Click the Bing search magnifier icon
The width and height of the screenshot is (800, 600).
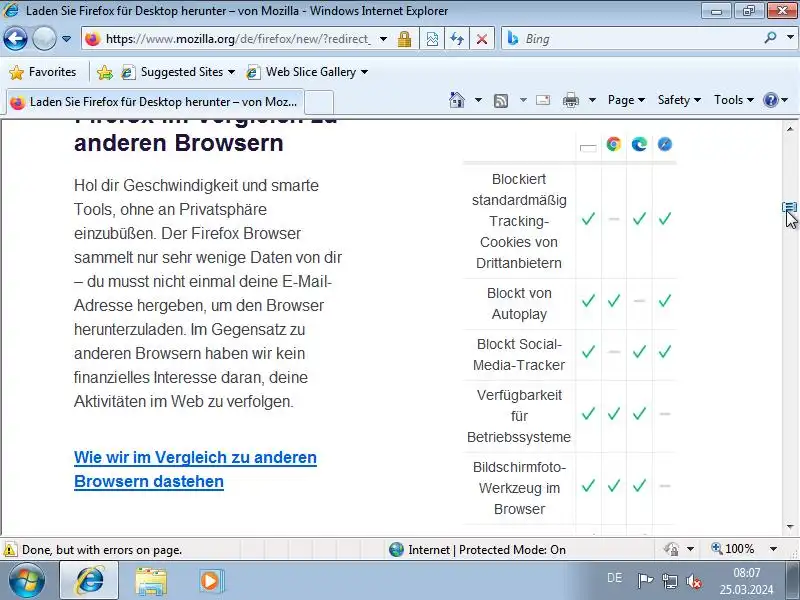pos(770,38)
